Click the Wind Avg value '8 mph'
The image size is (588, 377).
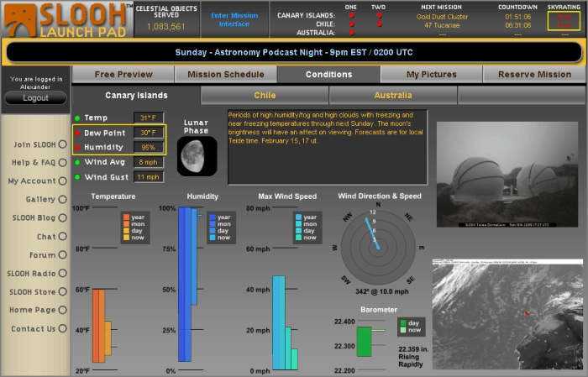[x=148, y=162]
